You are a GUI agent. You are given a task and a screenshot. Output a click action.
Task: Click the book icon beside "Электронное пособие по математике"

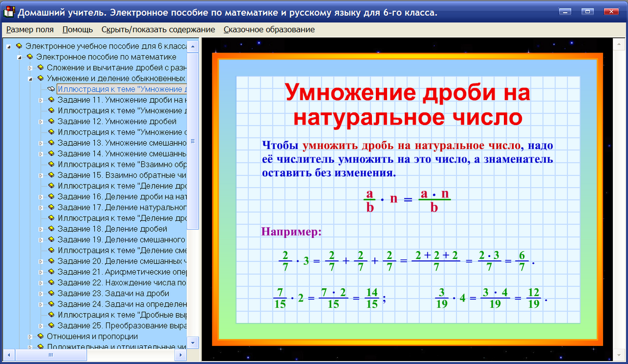pos(31,56)
